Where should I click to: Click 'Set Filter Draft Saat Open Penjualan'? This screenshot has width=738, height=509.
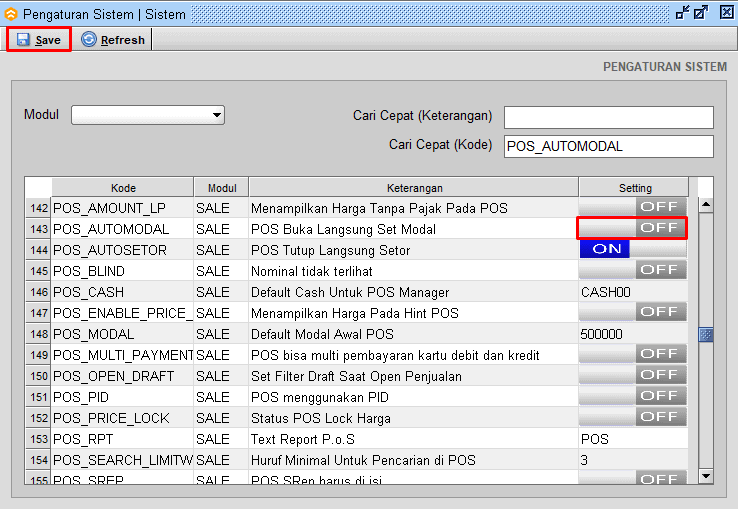coord(356,376)
